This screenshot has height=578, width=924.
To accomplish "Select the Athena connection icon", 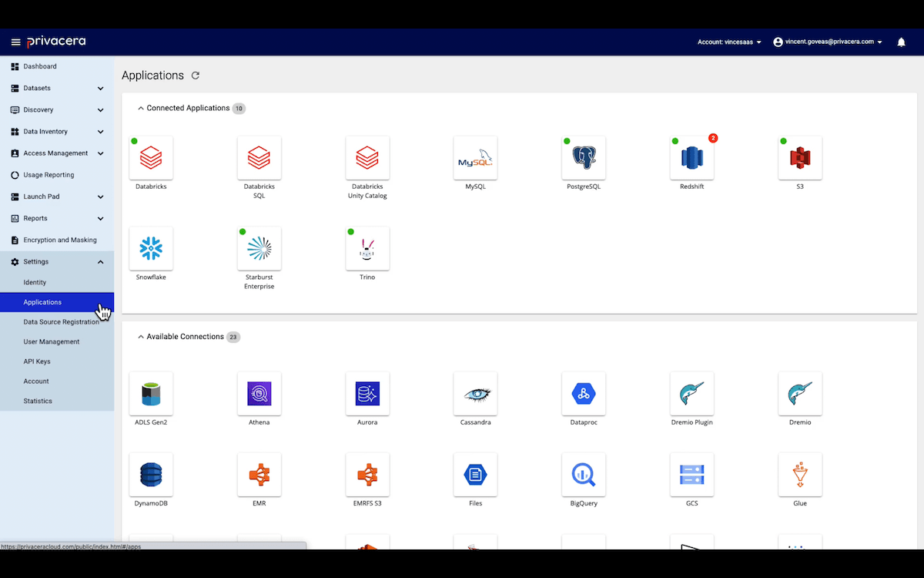I will pyautogui.click(x=259, y=394).
